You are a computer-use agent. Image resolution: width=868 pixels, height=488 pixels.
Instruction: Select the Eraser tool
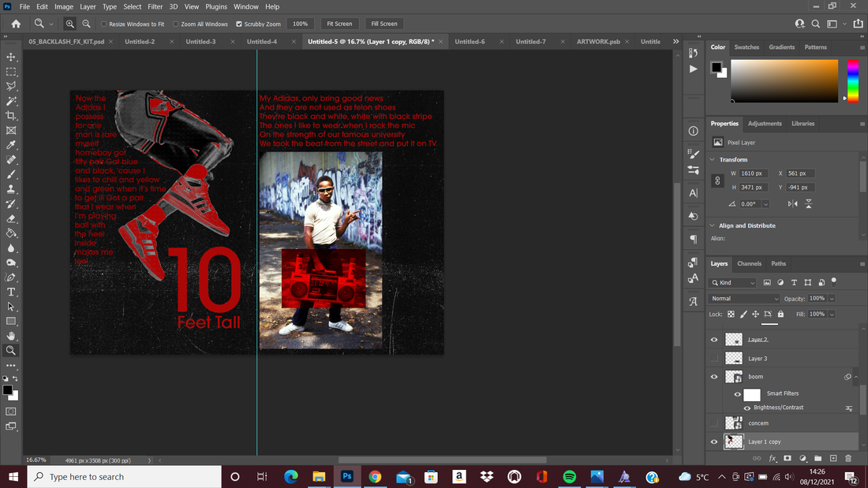coord(10,218)
